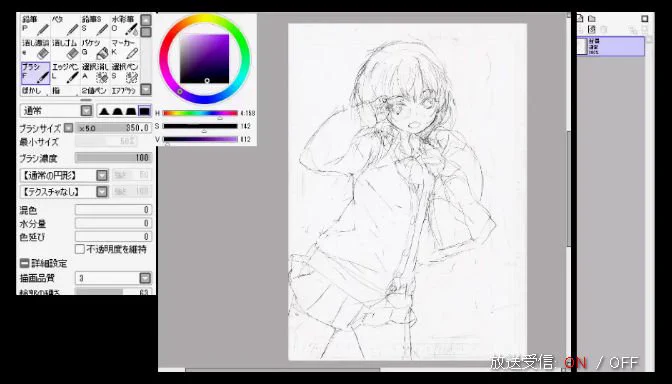The width and height of the screenshot is (672, 384).
Task: Click the tool panel divider grip handle
Action: tap(86, 100)
